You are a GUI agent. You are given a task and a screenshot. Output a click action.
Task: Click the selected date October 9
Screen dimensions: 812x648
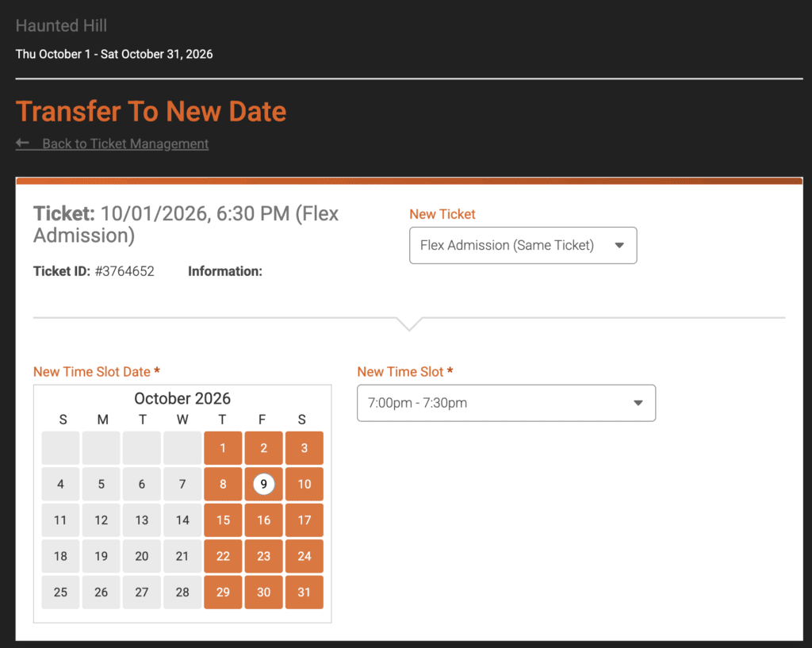click(x=263, y=484)
